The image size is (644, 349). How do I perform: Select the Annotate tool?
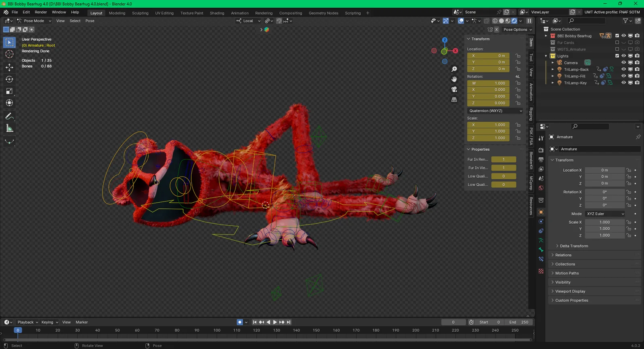pyautogui.click(x=9, y=116)
